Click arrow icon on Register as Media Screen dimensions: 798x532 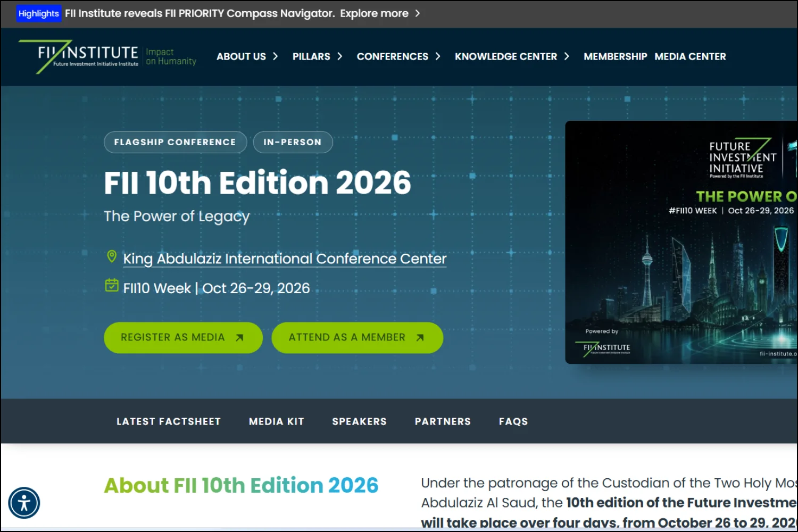click(x=239, y=337)
